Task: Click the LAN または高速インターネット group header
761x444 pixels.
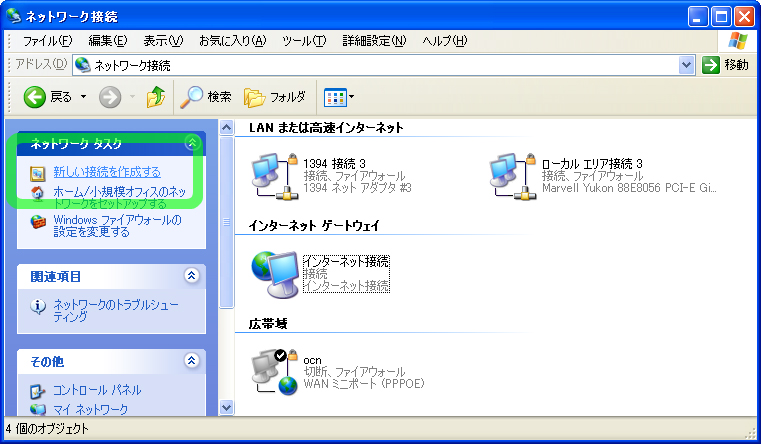Action: (x=326, y=128)
